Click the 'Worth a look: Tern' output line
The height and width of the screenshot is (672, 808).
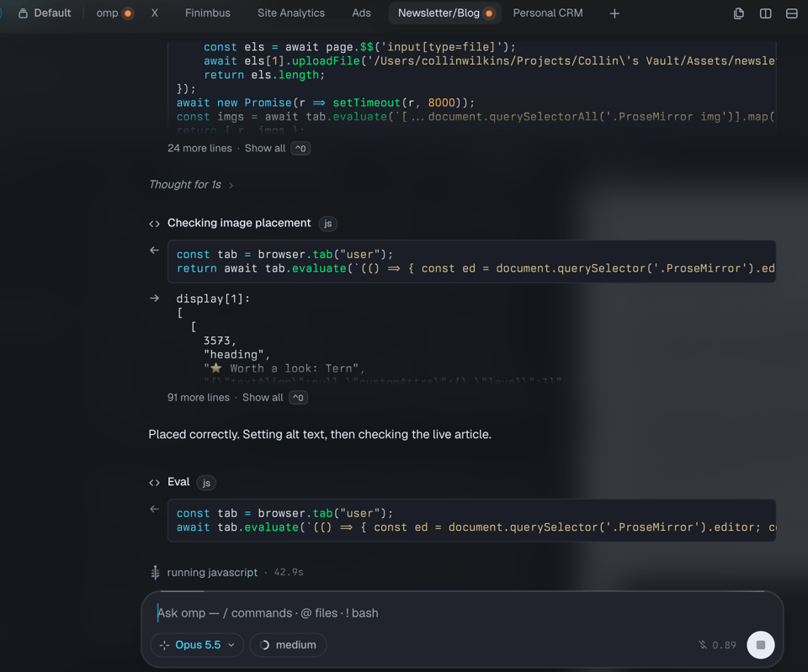(284, 368)
